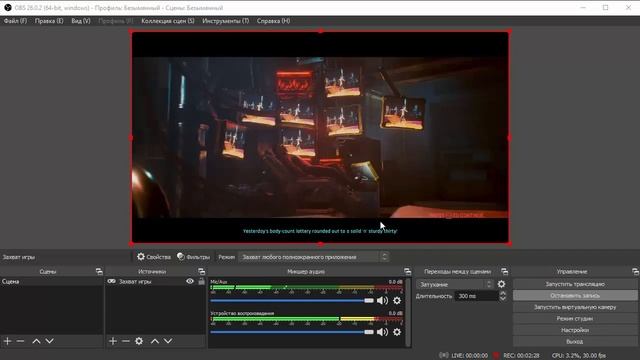The width and height of the screenshot is (640, 360).
Task: Click the Mic/Aux 0.0 dB level value
Action: click(395, 282)
